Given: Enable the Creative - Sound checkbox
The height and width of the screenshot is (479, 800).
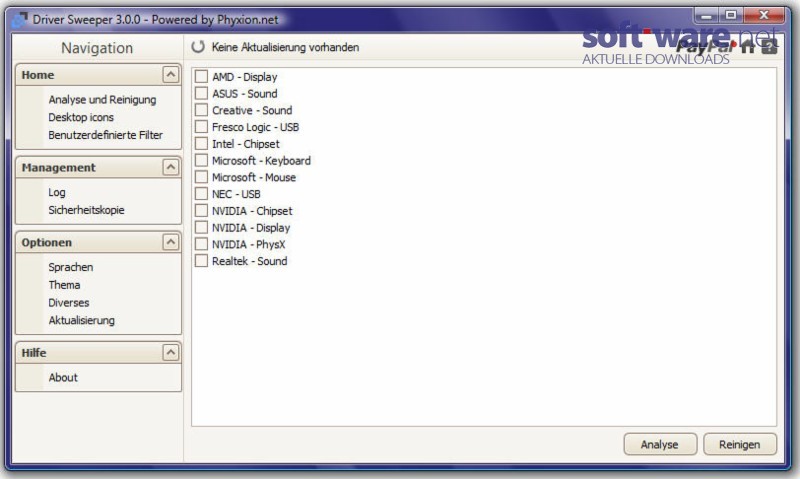Looking at the screenshot, I should [x=202, y=110].
